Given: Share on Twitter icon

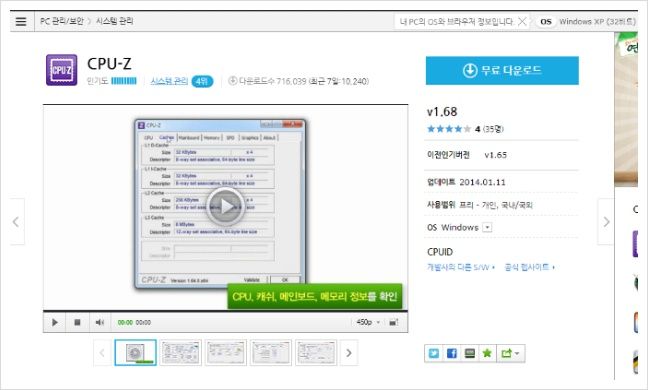Looking at the screenshot, I should tap(434, 353).
